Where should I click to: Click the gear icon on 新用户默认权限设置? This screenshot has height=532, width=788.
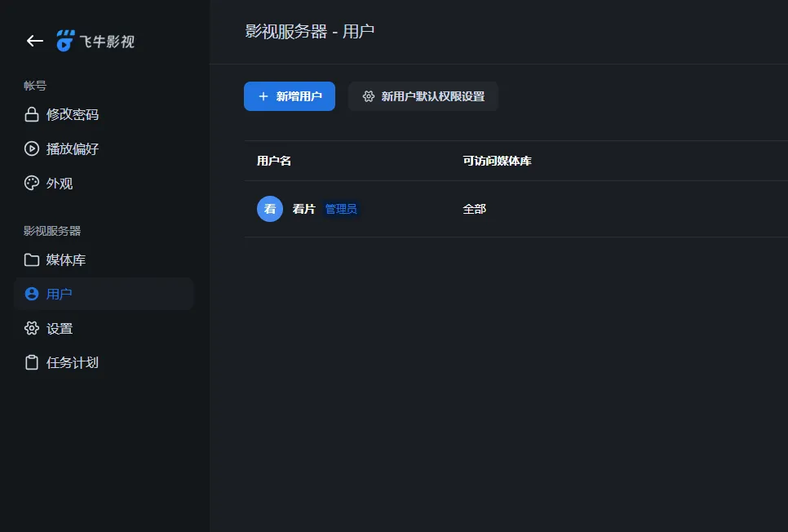pyautogui.click(x=369, y=95)
